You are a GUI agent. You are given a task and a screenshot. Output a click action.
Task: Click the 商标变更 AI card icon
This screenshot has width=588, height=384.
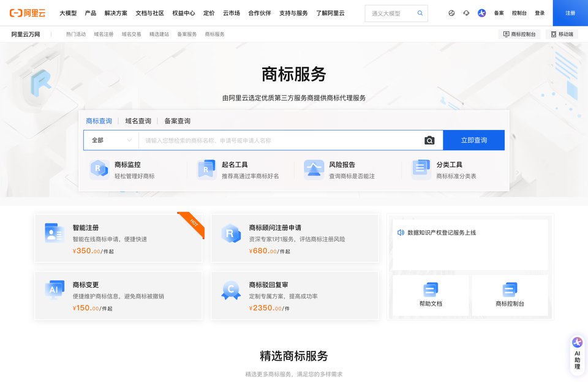55,290
